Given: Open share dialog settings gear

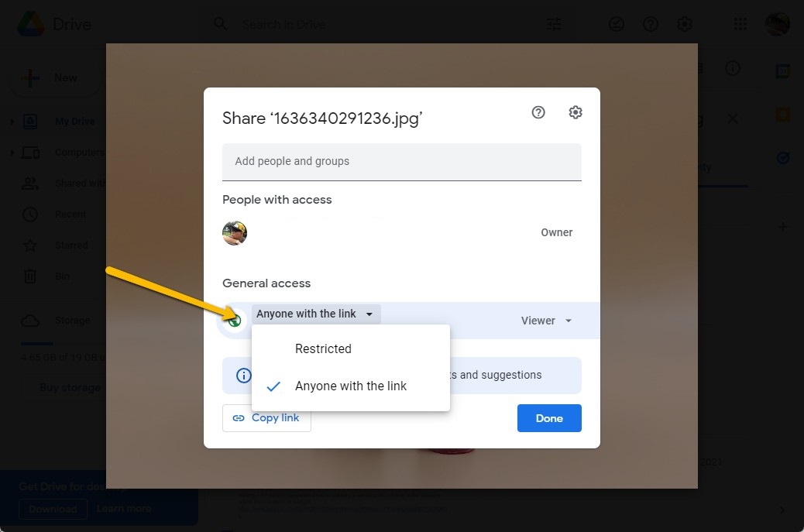Looking at the screenshot, I should (576, 112).
